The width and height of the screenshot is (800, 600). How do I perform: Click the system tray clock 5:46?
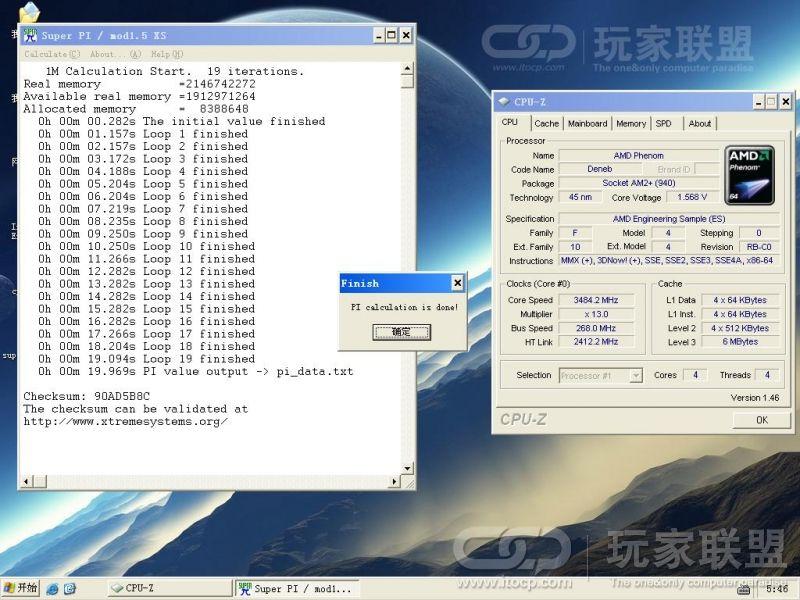777,589
